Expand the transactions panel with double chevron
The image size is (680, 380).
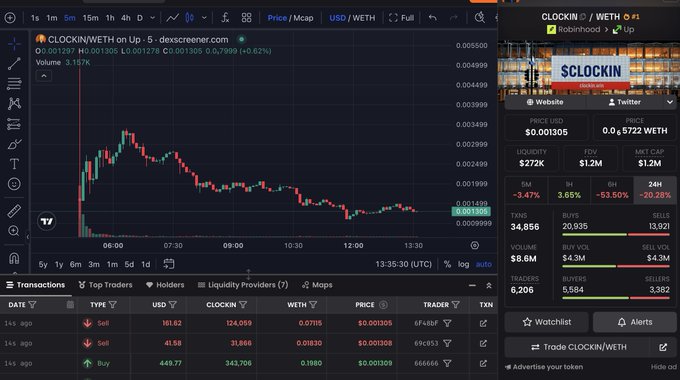click(489, 285)
